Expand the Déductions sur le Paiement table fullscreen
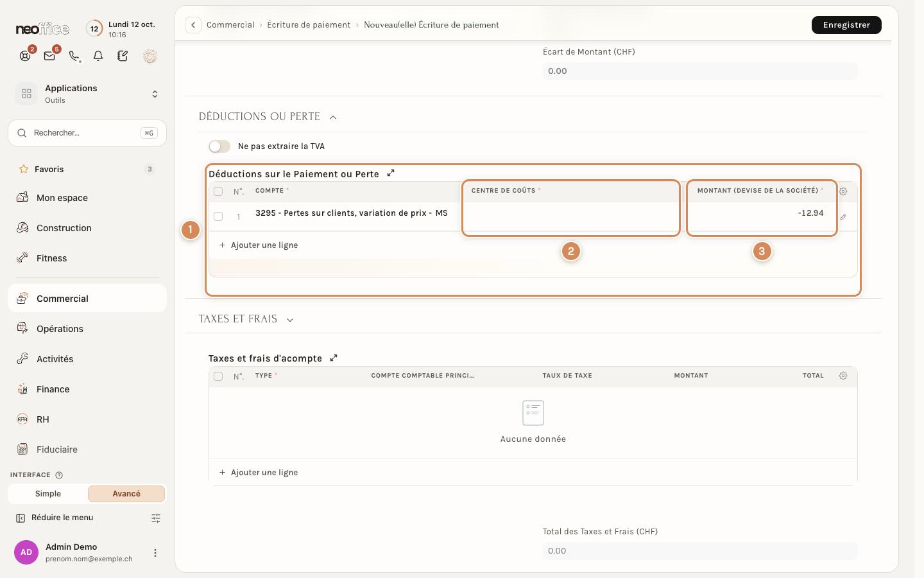924x578 pixels. pyautogui.click(x=391, y=173)
